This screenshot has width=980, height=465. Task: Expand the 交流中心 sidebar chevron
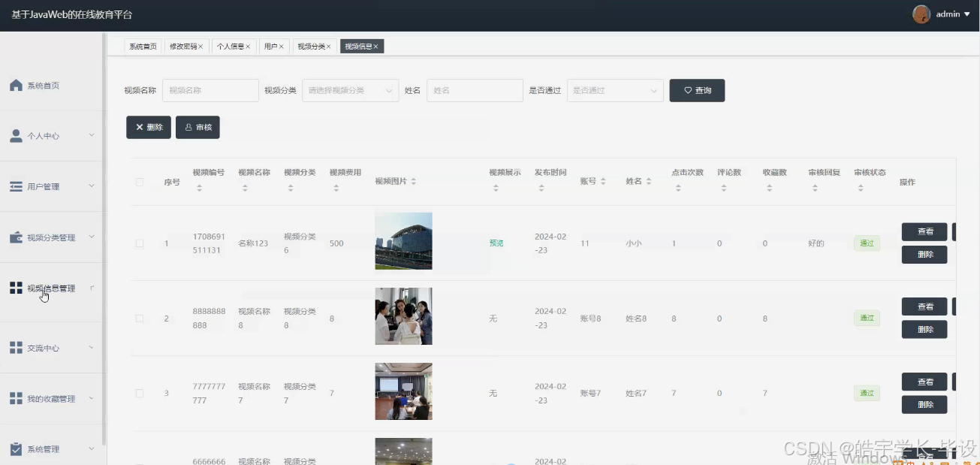92,347
